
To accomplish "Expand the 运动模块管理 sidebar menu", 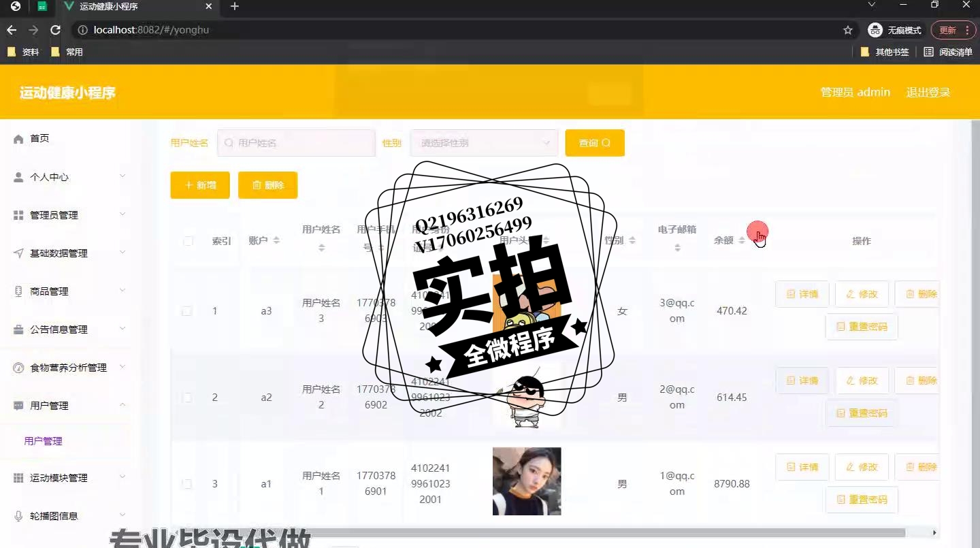I will coord(71,478).
